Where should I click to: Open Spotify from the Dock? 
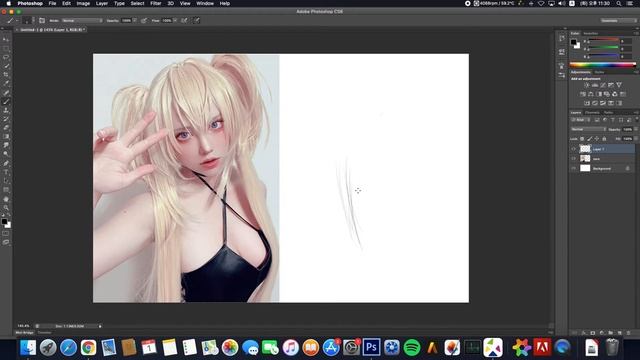click(x=411, y=347)
